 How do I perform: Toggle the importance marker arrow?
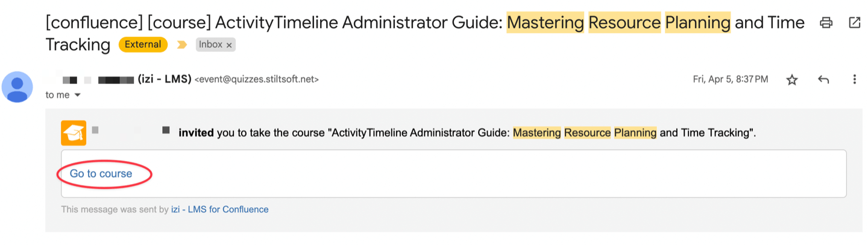pyautogui.click(x=181, y=45)
